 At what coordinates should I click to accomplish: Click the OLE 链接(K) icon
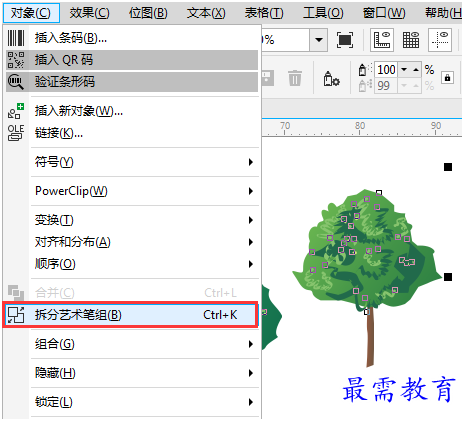(16, 133)
